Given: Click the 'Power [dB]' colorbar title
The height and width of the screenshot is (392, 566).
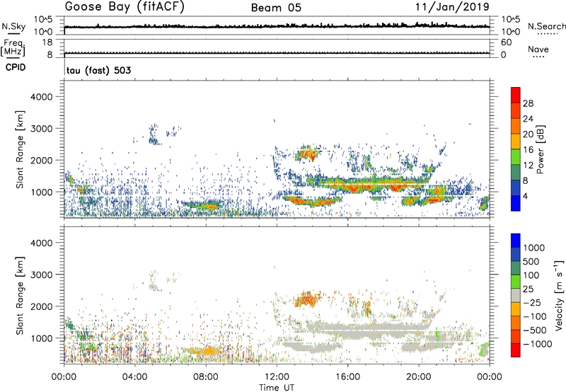Looking at the screenshot, I should (540, 149).
